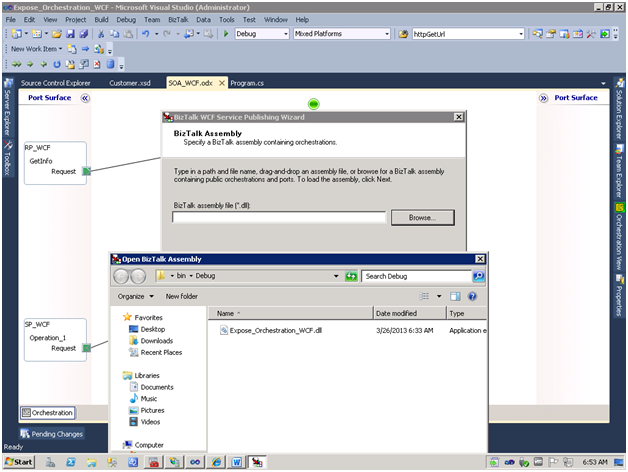Open BizTalk menu
This screenshot has height=472, width=628.
[x=178, y=20]
